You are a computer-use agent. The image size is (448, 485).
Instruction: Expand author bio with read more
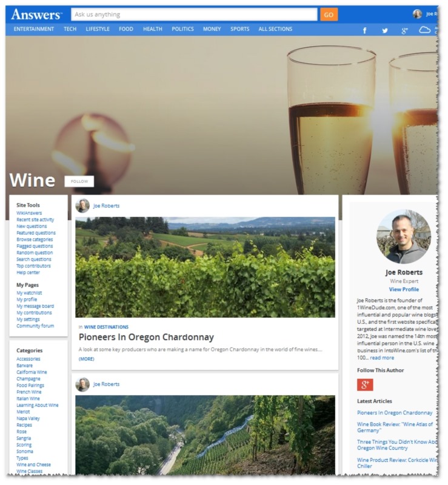(382, 358)
